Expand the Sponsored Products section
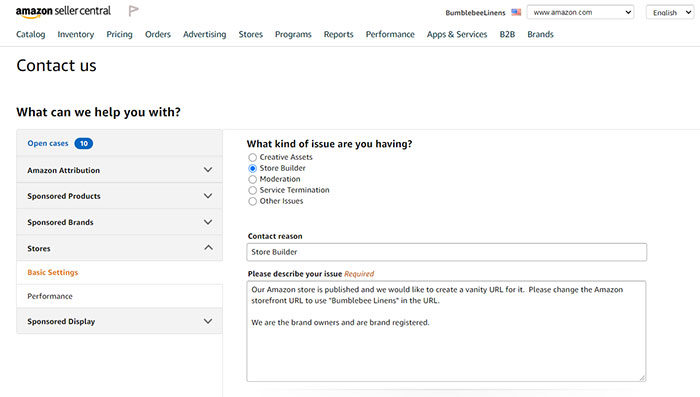700x397 pixels. pos(120,196)
